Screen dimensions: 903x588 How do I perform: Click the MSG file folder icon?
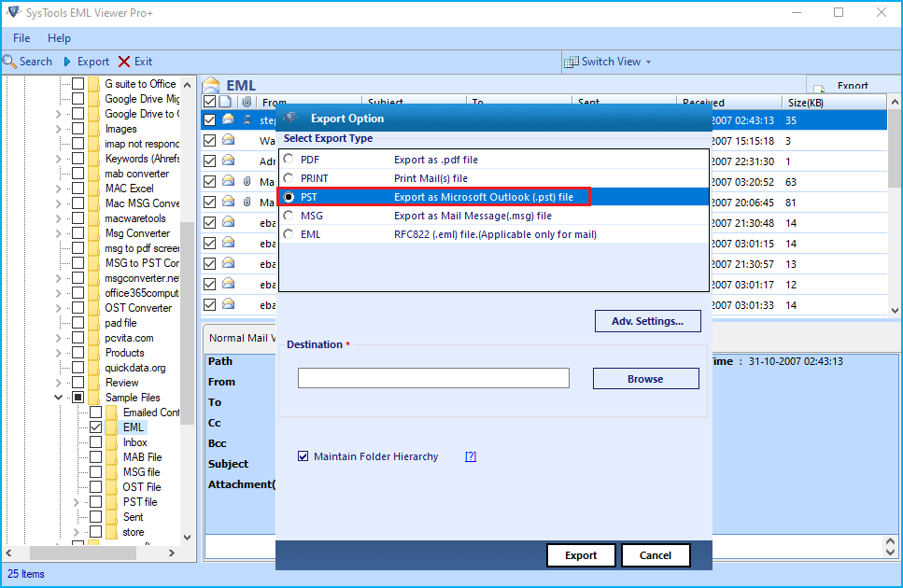[112, 472]
